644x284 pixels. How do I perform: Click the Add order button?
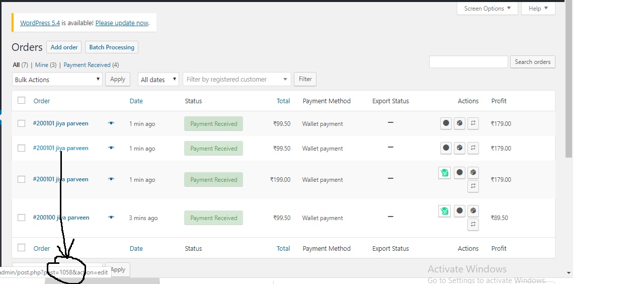[64, 47]
